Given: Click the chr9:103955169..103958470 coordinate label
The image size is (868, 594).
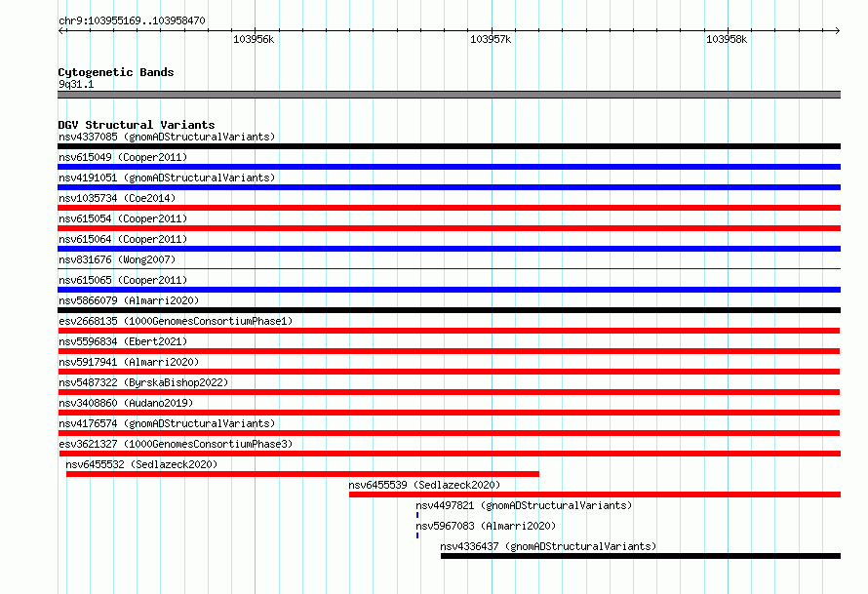Looking at the screenshot, I should pyautogui.click(x=132, y=21).
